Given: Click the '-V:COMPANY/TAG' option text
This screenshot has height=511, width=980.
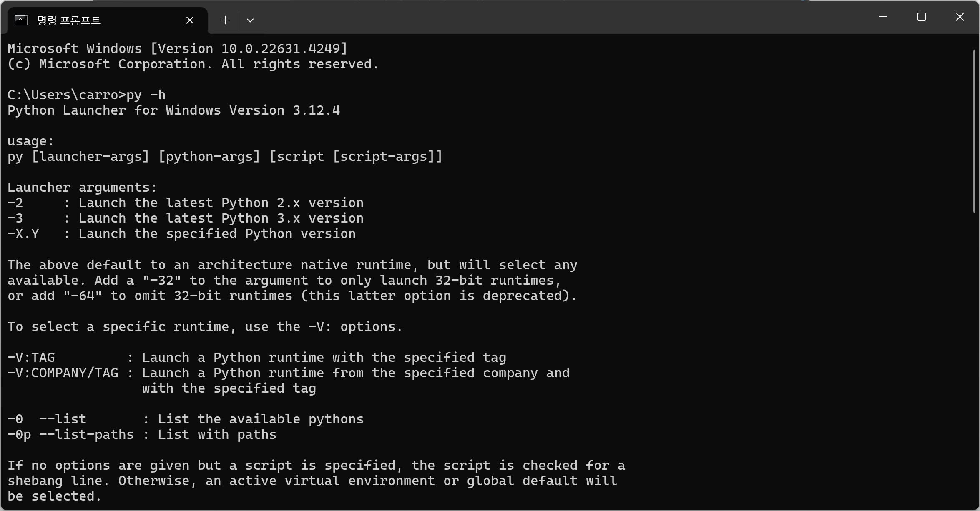Looking at the screenshot, I should point(63,373).
